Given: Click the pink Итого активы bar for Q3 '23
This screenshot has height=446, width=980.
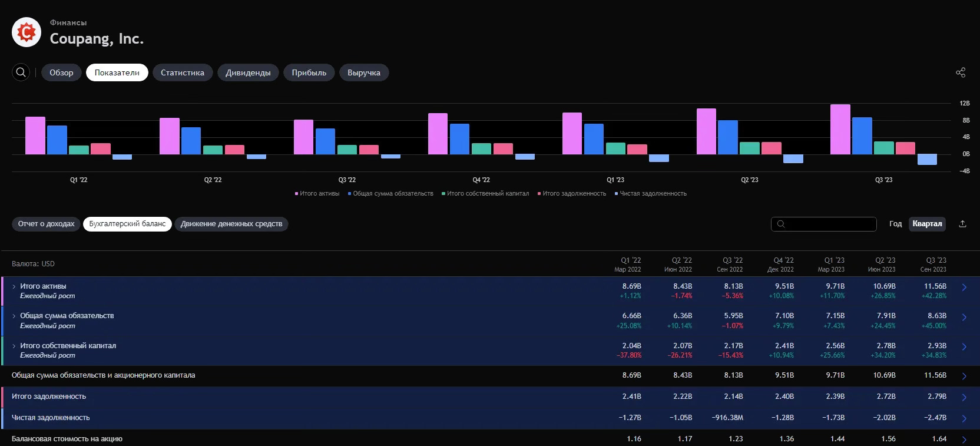Looking at the screenshot, I should click(x=840, y=130).
